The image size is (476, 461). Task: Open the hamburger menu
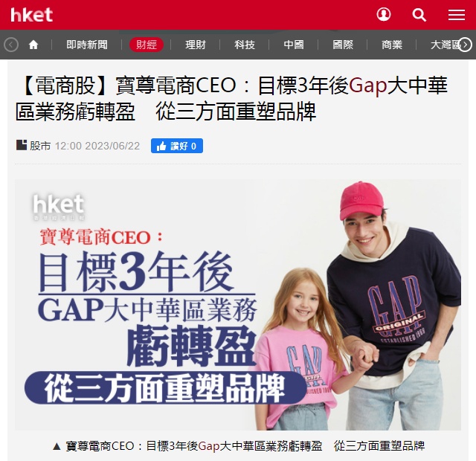click(x=457, y=15)
